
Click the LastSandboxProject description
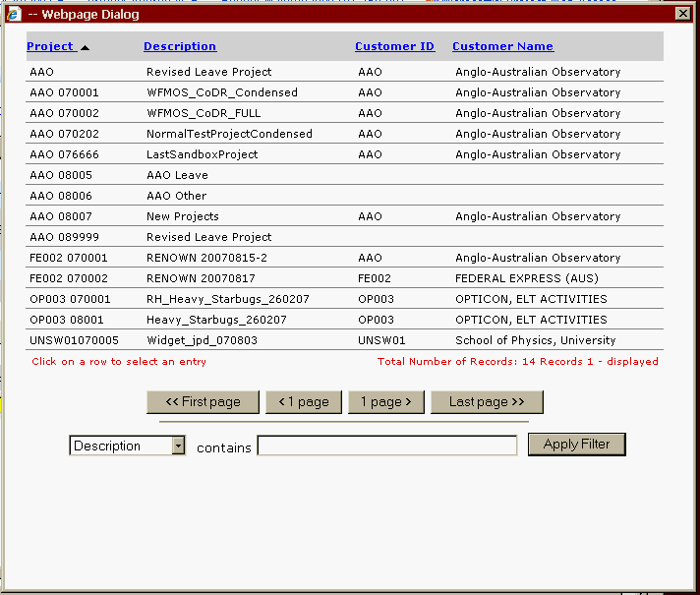point(203,154)
